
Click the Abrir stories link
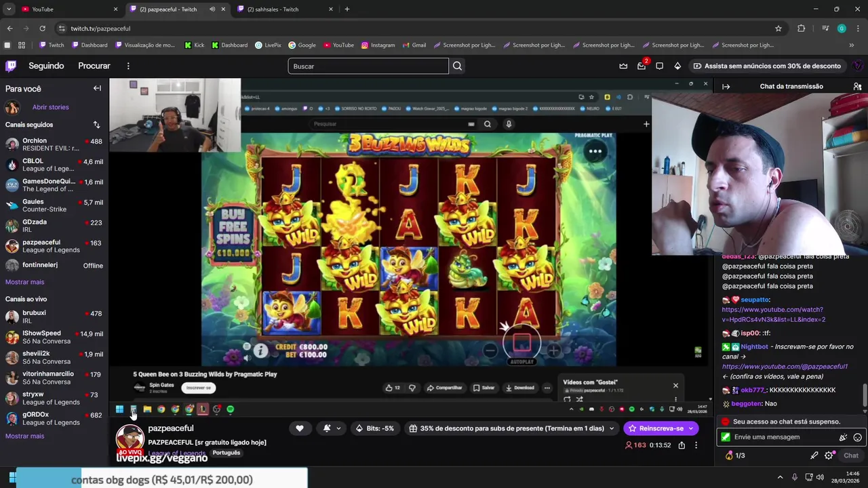pos(50,107)
